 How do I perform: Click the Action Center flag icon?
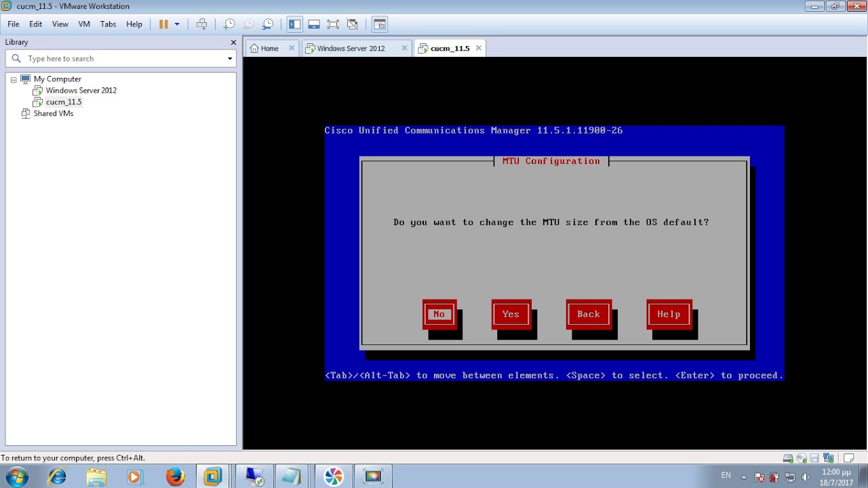click(x=759, y=476)
